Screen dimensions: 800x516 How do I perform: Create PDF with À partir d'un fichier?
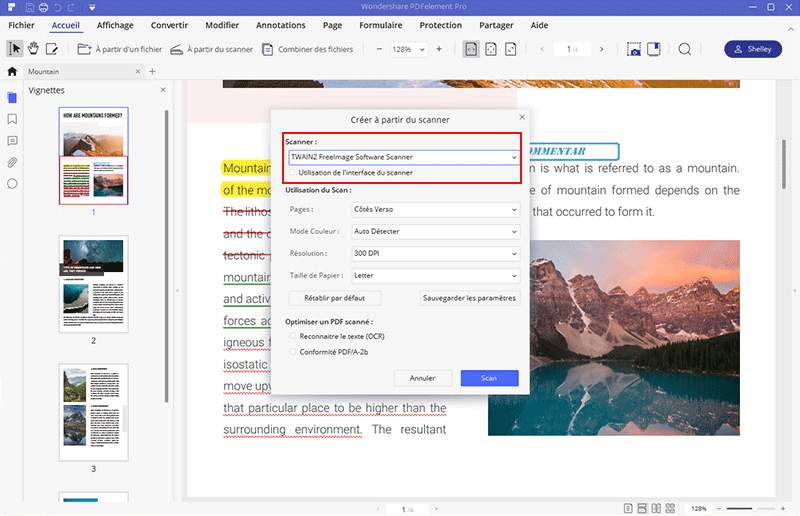tap(119, 49)
